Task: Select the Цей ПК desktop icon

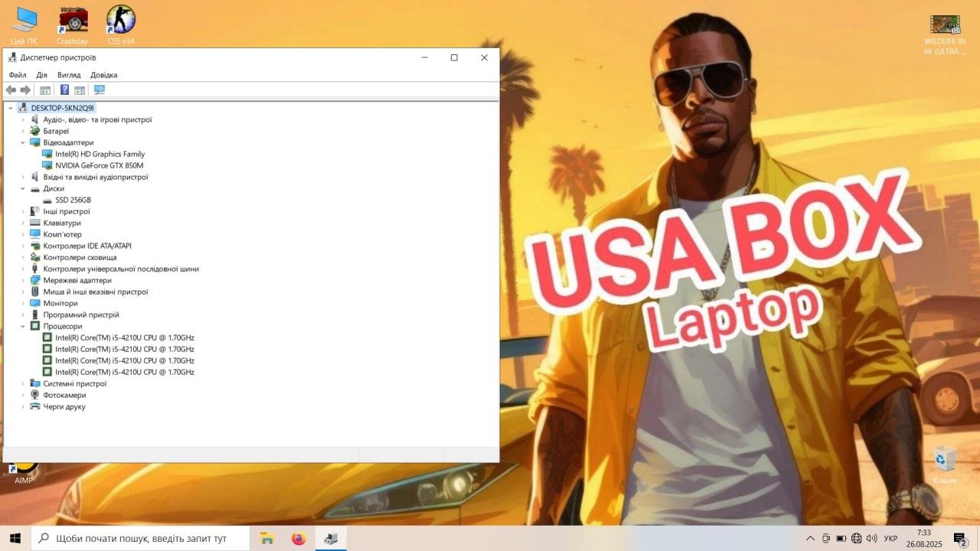Action: click(x=24, y=24)
